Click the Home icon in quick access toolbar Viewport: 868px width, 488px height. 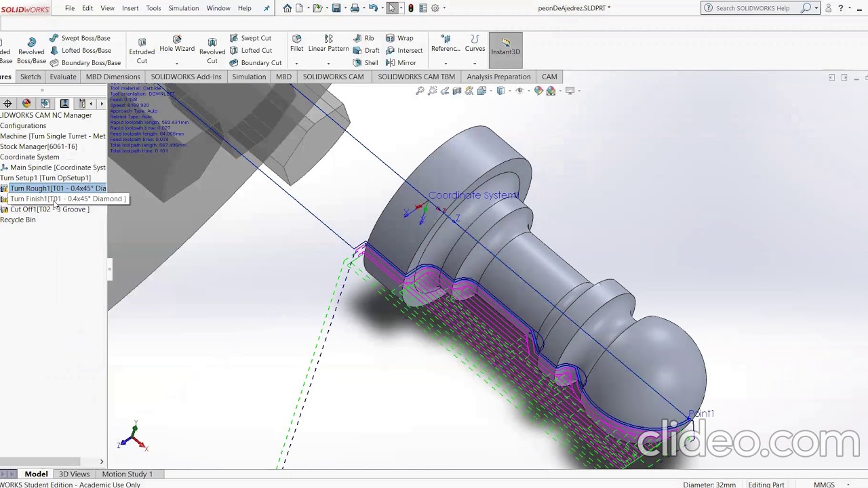288,8
